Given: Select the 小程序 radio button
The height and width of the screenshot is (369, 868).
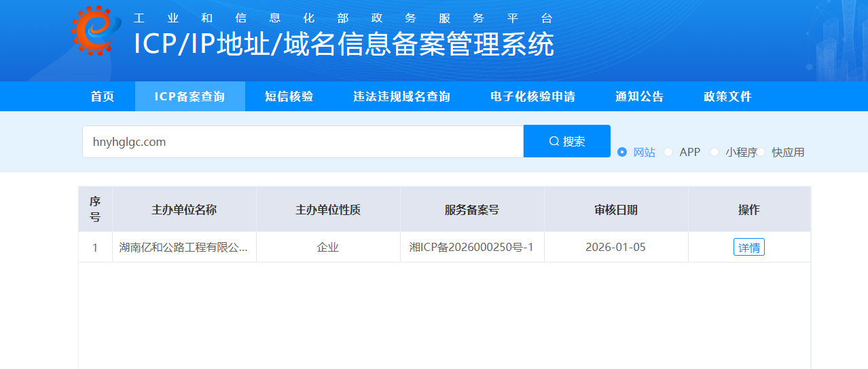Looking at the screenshot, I should pos(715,152).
